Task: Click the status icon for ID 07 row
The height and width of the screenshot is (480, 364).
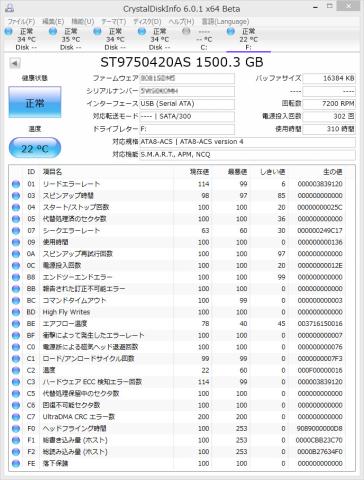Action: click(16, 231)
